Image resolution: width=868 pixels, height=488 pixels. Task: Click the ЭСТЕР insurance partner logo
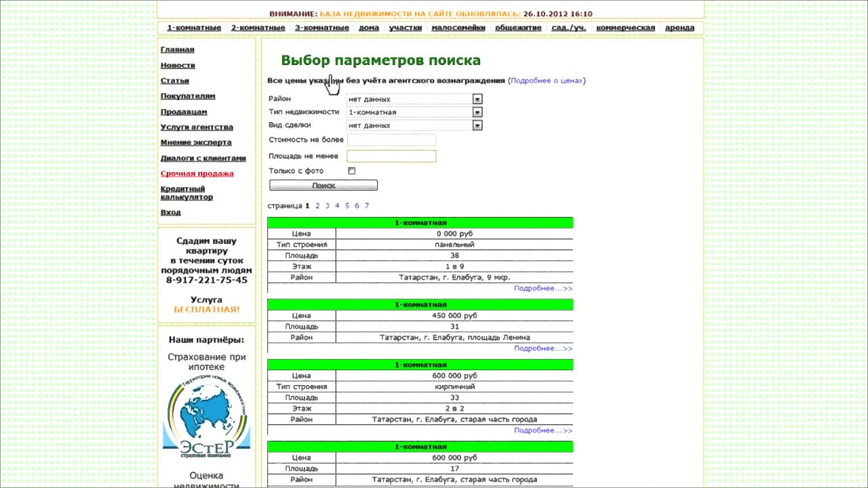[x=207, y=416]
